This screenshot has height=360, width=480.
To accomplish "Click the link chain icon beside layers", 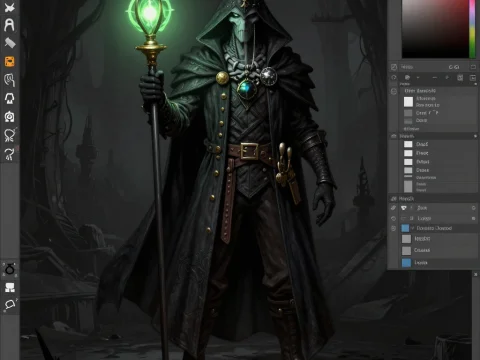I will [394, 208].
